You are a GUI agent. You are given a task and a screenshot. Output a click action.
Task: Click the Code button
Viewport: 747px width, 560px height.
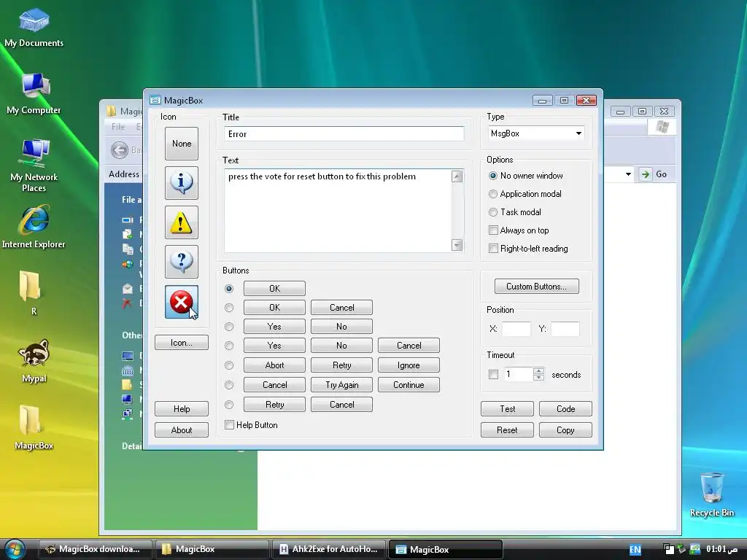click(x=565, y=408)
